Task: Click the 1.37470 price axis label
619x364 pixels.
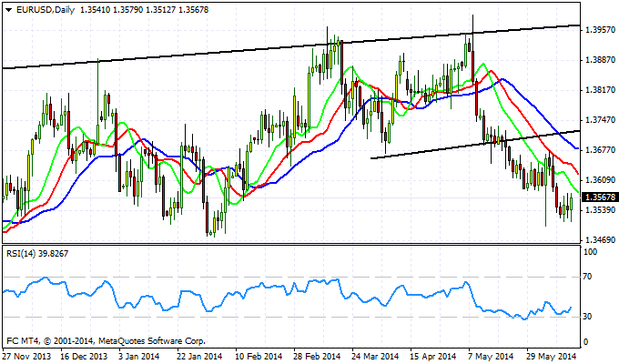Action: pos(601,120)
